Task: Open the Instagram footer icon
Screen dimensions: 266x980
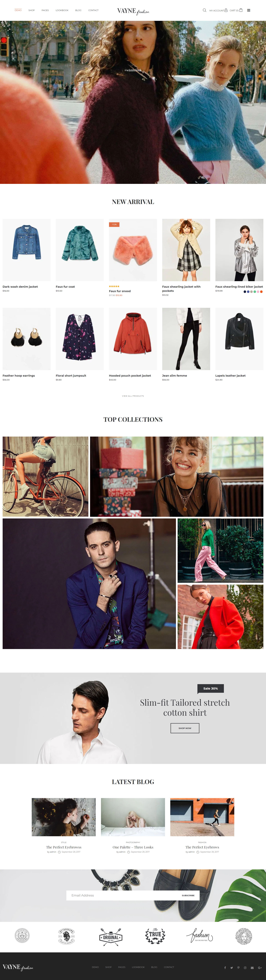Action: point(245,968)
